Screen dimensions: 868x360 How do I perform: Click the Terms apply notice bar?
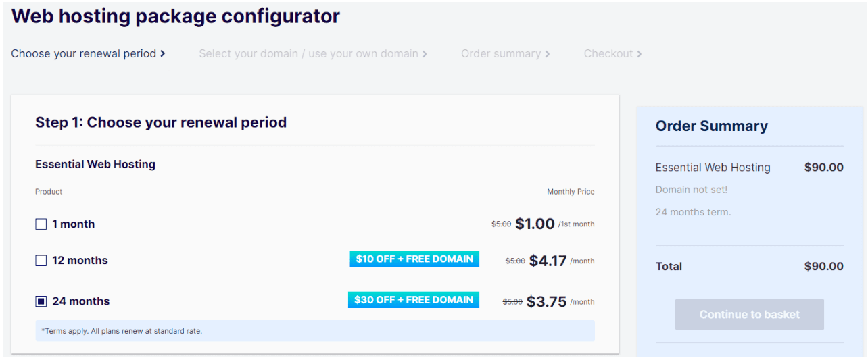pos(315,331)
